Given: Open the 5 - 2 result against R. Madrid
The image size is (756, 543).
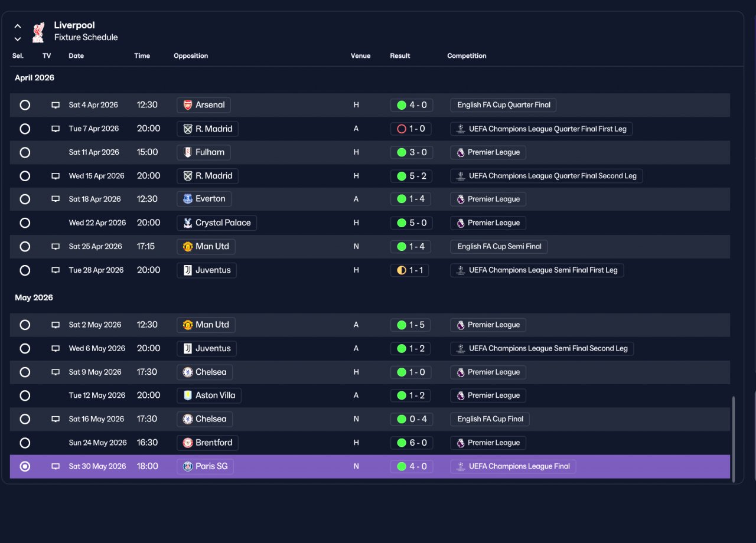Looking at the screenshot, I should [412, 176].
